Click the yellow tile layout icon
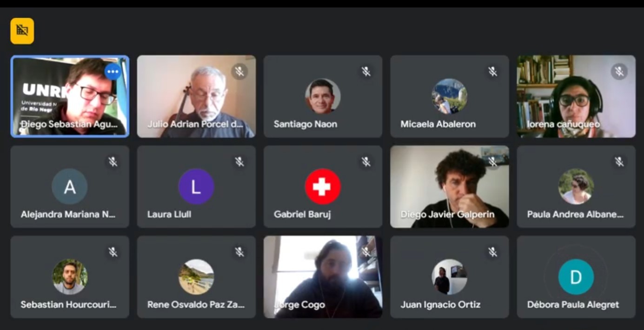This screenshot has height=330, width=644. [22, 31]
